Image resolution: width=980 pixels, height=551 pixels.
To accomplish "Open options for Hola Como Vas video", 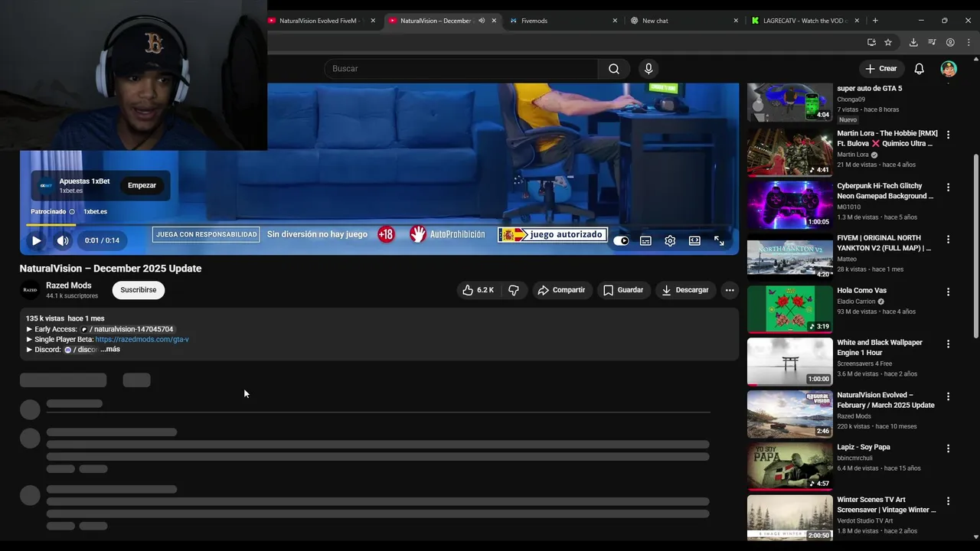I will (x=948, y=292).
